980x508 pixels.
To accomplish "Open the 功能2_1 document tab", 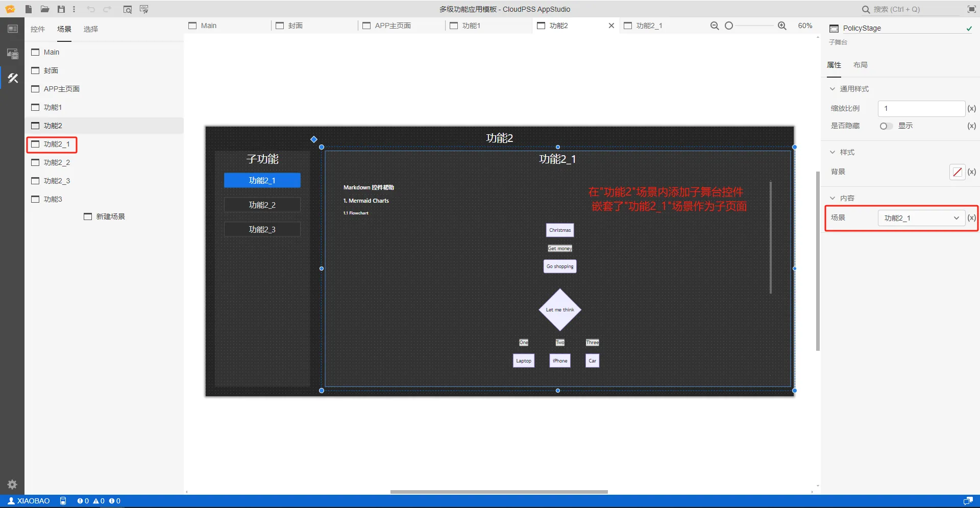I will pyautogui.click(x=663, y=26).
